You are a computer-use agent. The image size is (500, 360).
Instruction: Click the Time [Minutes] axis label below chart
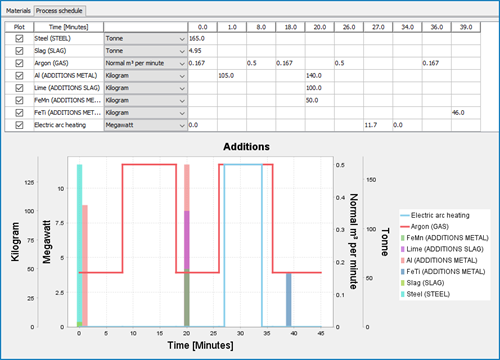coord(200,345)
